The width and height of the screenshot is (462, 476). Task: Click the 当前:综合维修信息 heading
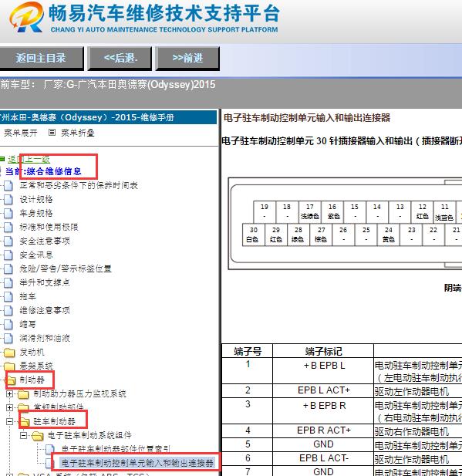[x=43, y=171]
